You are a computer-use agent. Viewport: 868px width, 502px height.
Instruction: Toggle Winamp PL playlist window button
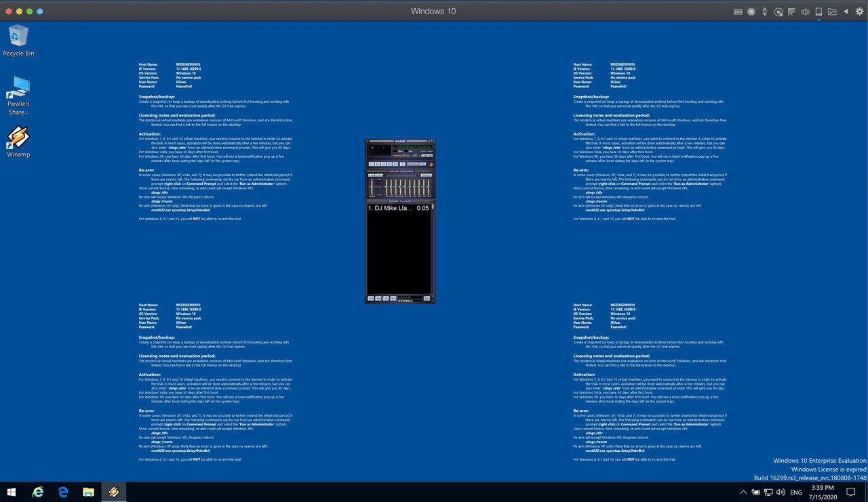pyautogui.click(x=430, y=155)
